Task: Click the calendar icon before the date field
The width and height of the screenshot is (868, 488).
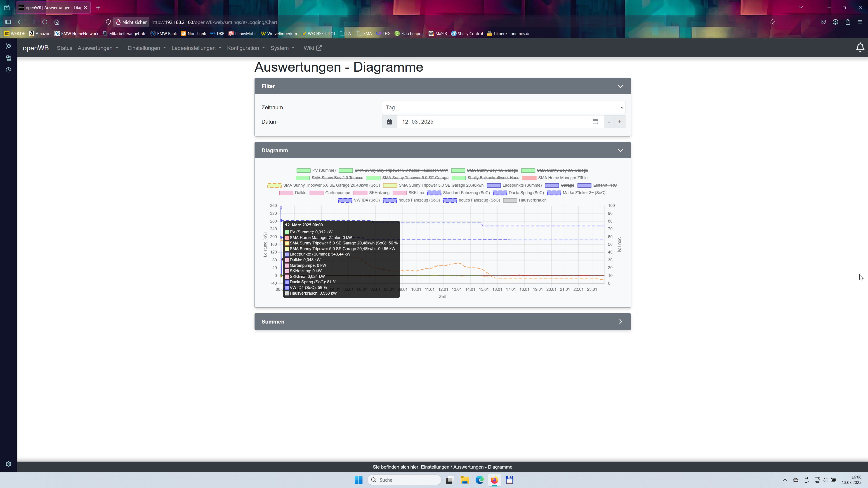Action: click(389, 122)
